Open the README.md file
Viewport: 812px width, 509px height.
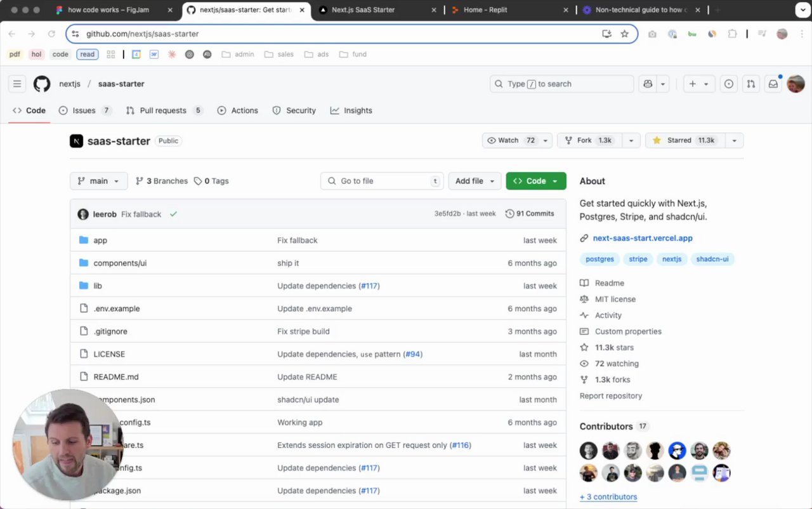pyautogui.click(x=116, y=377)
